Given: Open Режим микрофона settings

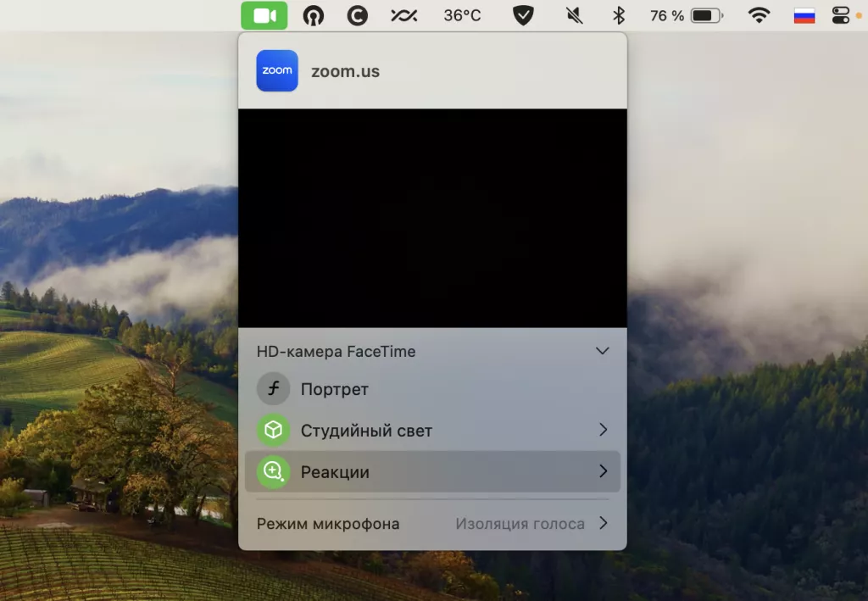Looking at the screenshot, I should click(328, 524).
